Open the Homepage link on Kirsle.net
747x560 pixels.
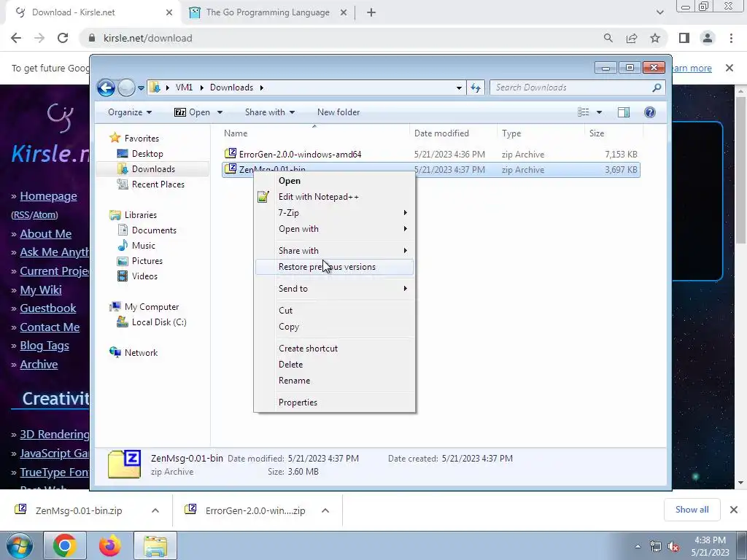coord(48,196)
